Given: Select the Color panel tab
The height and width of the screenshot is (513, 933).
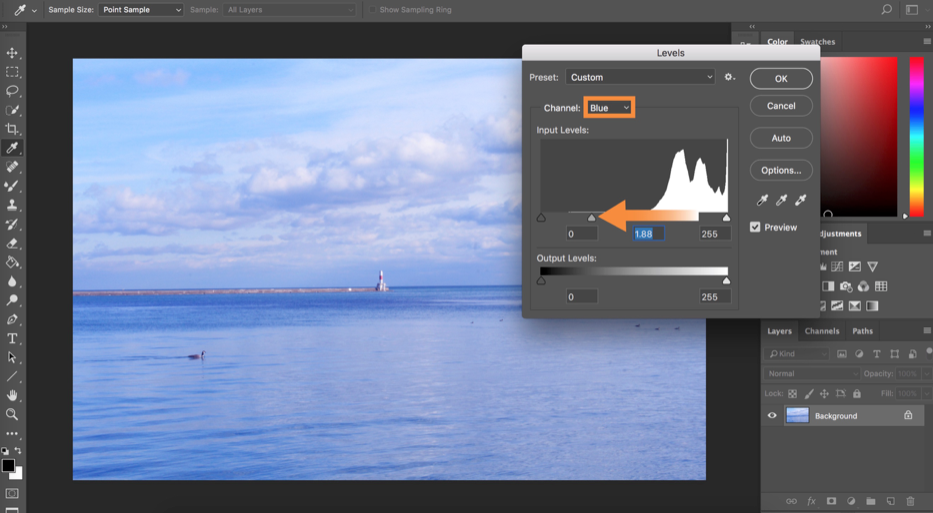Looking at the screenshot, I should pyautogui.click(x=777, y=42).
